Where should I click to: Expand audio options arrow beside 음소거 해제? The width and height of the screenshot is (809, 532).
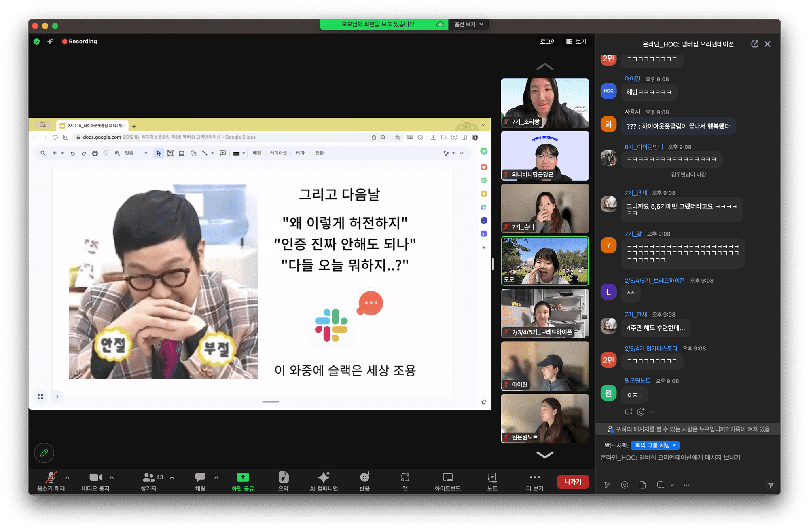(x=67, y=477)
